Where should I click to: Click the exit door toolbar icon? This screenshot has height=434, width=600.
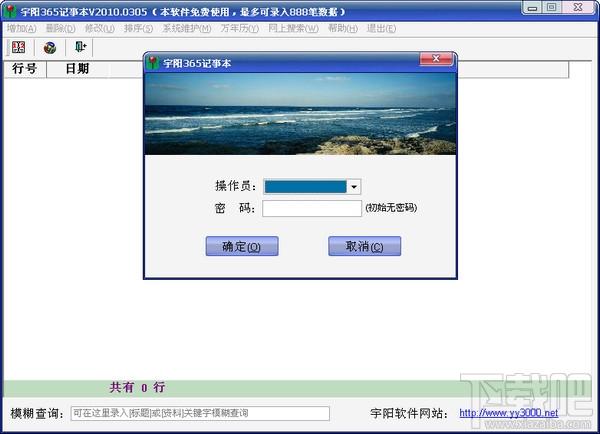pos(81,47)
